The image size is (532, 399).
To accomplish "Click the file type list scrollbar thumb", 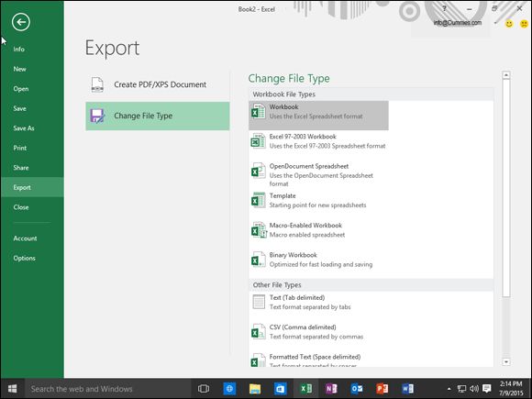I will [506, 188].
